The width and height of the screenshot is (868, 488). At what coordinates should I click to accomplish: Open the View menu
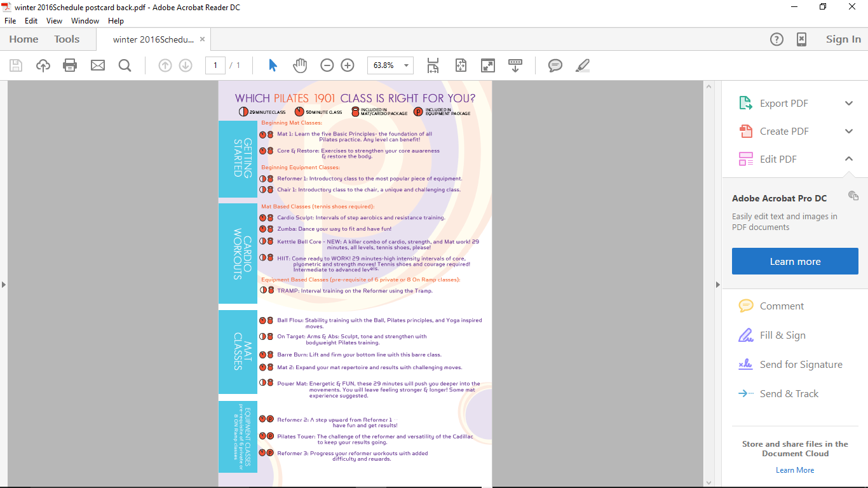coord(54,21)
